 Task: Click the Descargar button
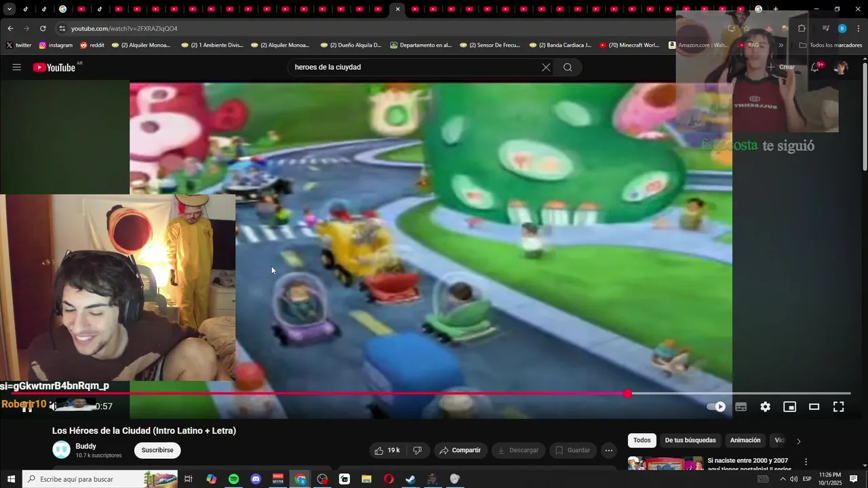(x=518, y=450)
